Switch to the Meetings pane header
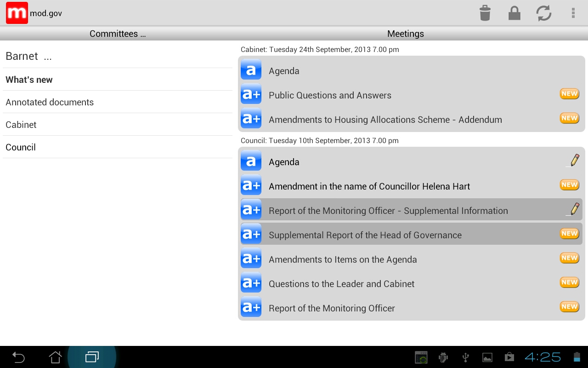588x368 pixels. point(405,34)
